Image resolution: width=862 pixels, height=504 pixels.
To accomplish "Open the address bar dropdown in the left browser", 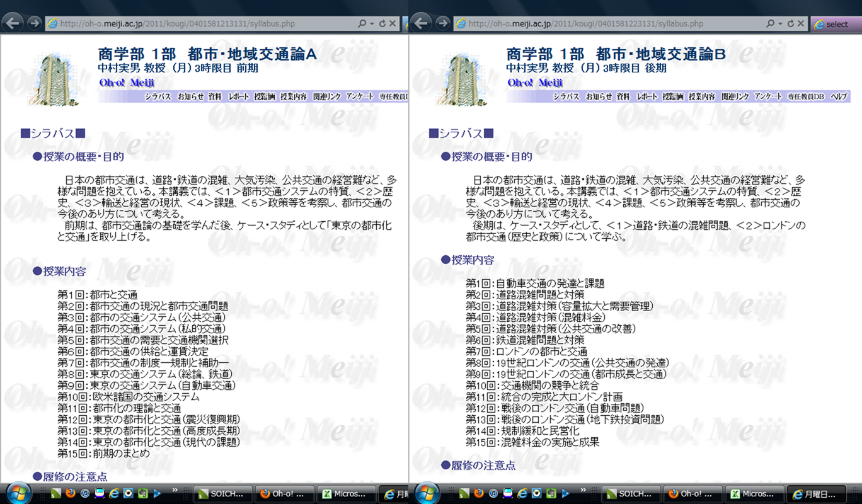I will (371, 24).
